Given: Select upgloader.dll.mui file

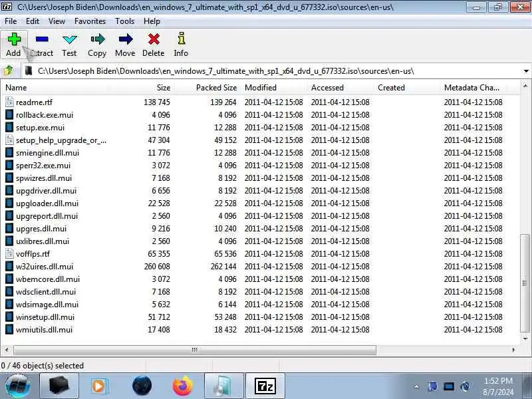Looking at the screenshot, I should click(x=47, y=203).
